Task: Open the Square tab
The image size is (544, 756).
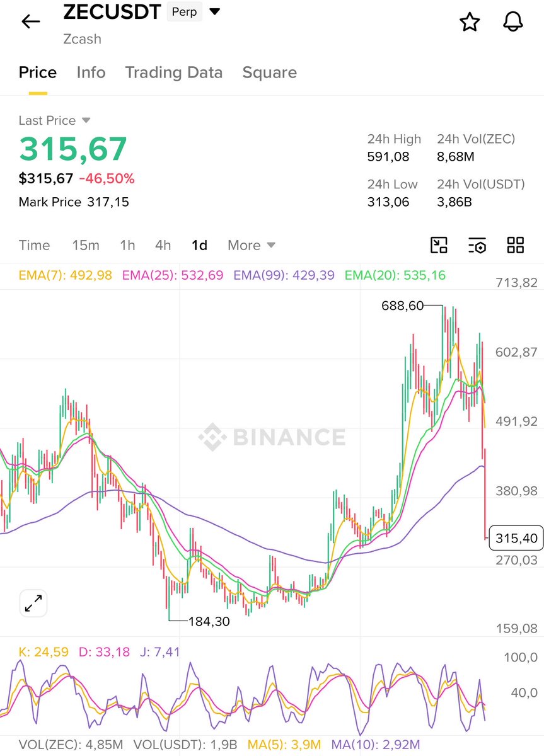Action: pos(270,72)
